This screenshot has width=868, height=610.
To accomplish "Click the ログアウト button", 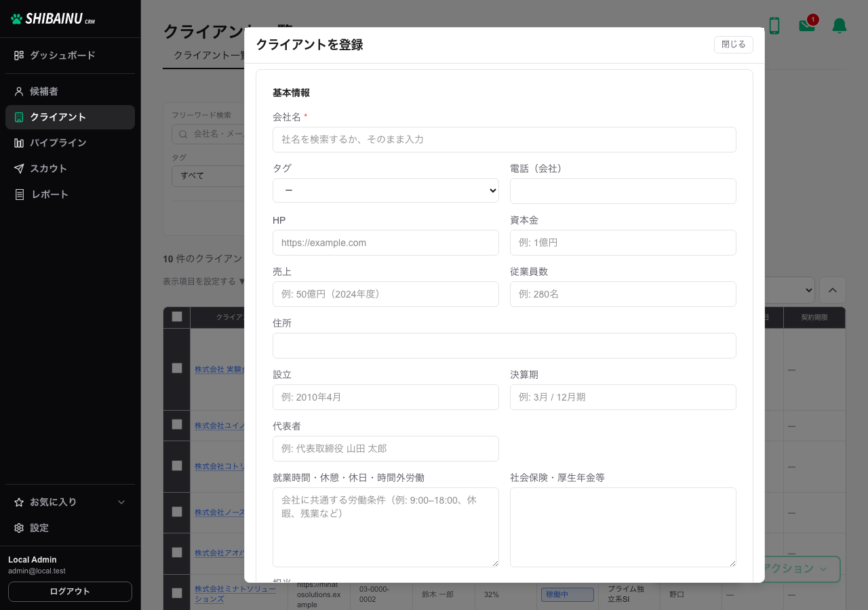I will [x=71, y=592].
